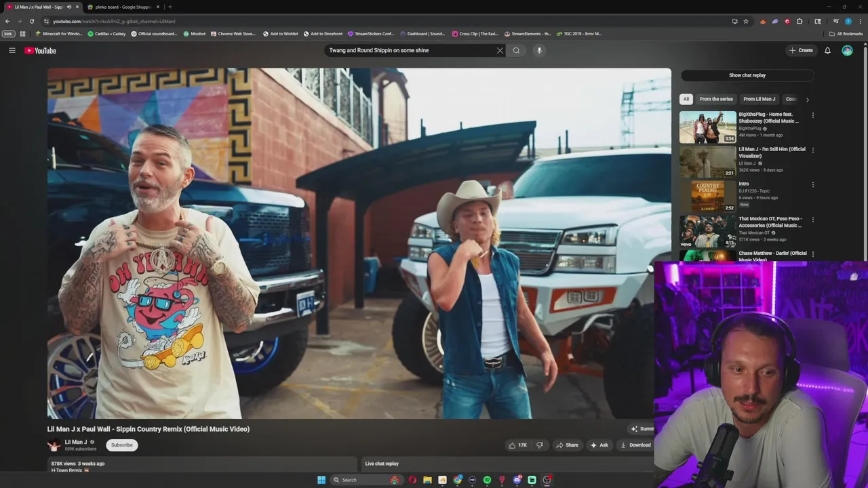Click the browser address bar URL
The image size is (868, 488).
coord(114,21)
